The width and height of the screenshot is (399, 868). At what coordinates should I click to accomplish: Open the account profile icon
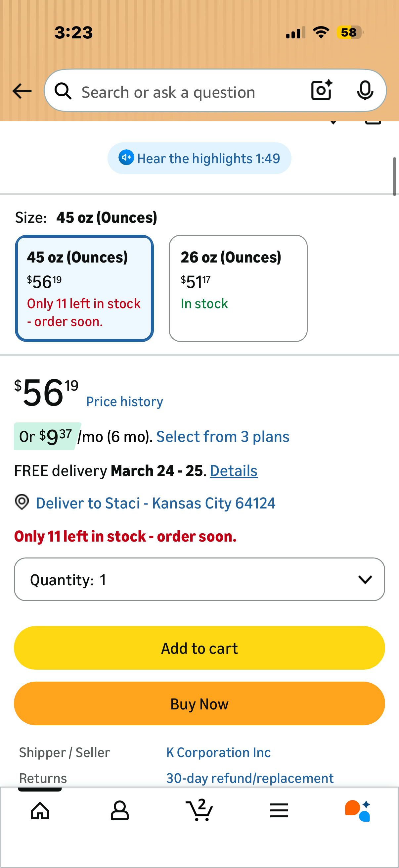tap(119, 810)
